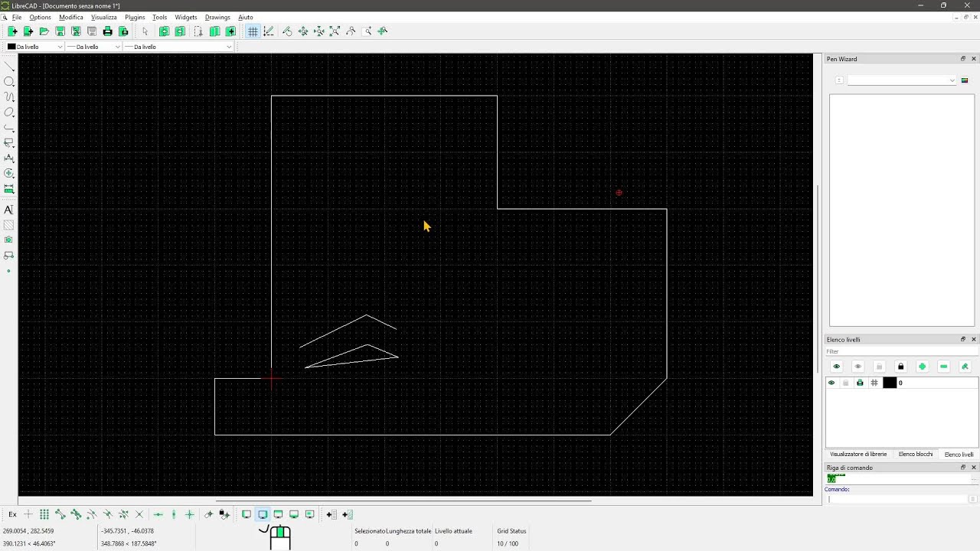Open the Plugins menu
The image size is (980, 551).
(x=135, y=17)
